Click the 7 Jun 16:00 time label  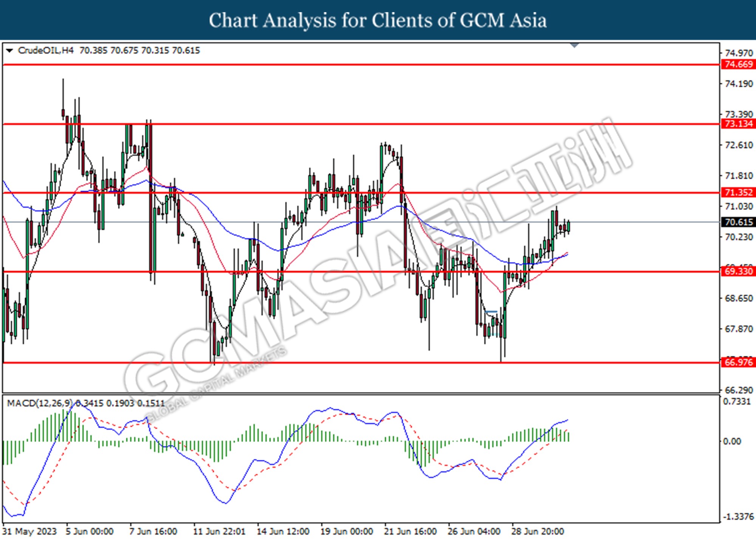pyautogui.click(x=153, y=531)
